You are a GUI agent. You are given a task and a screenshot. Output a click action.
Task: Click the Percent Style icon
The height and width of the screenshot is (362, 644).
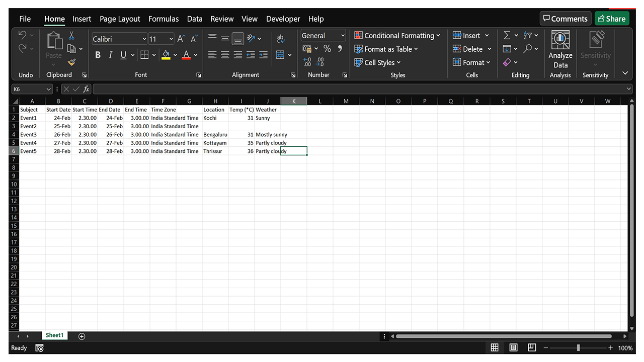327,49
